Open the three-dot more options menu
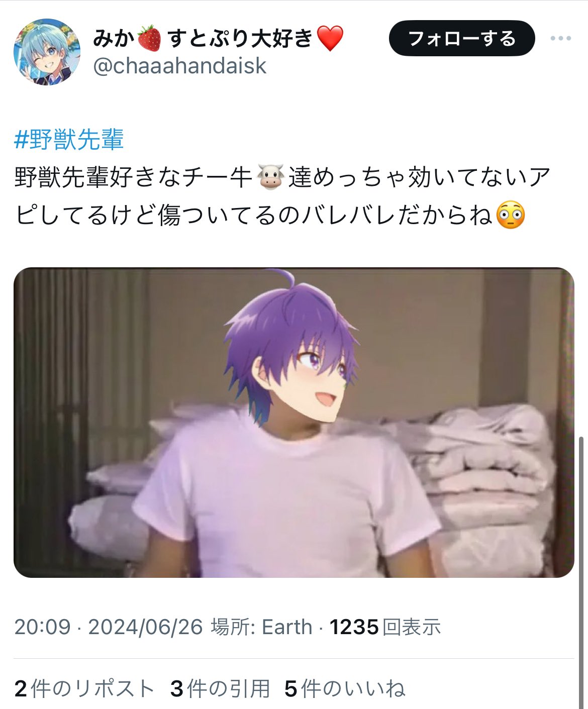 tap(561, 38)
